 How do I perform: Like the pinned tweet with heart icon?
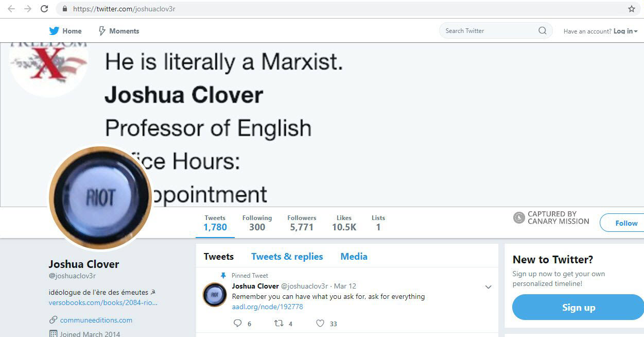click(x=320, y=324)
